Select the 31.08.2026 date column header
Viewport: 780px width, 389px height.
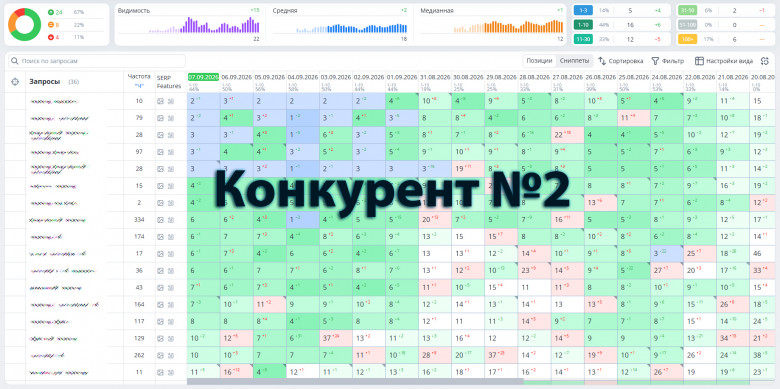(x=435, y=78)
